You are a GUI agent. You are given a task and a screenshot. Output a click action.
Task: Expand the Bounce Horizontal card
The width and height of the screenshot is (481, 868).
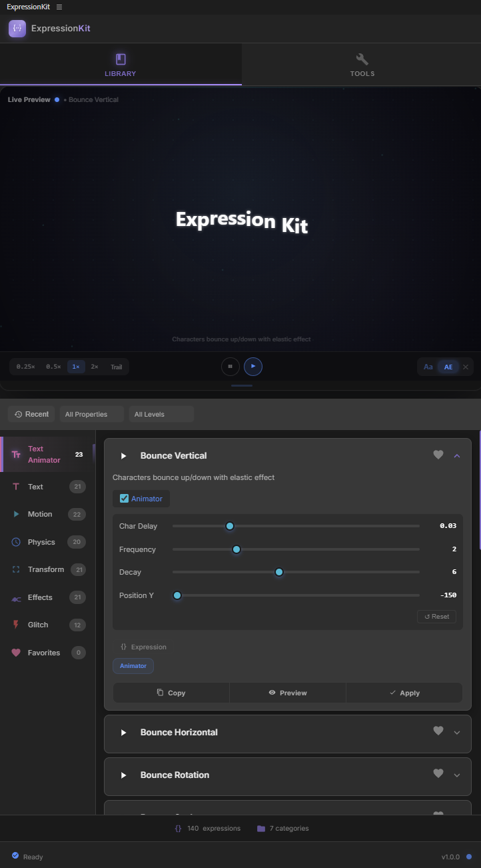[x=457, y=733]
